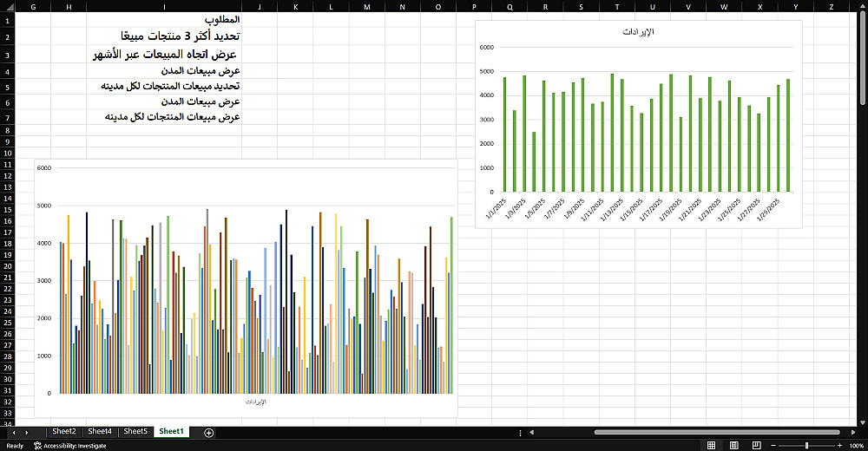This screenshot has height=451, width=868.
Task: Click the 100% zoom level button
Action: pyautogui.click(x=857, y=446)
